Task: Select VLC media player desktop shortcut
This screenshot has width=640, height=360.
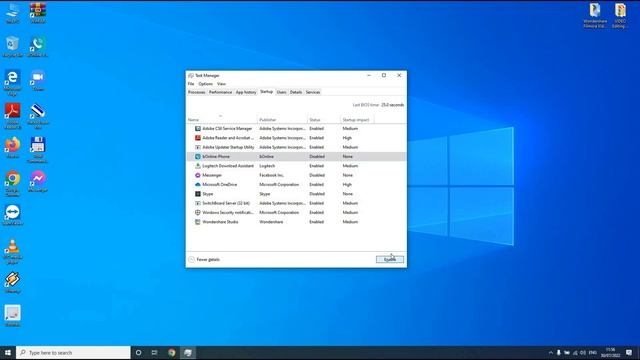Action: pyautogui.click(x=13, y=251)
